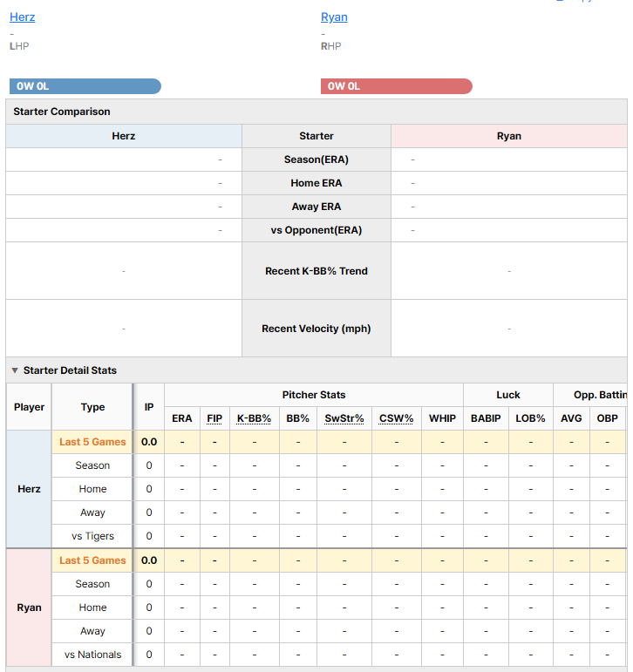
Task: Click the ERA column header
Action: [182, 418]
